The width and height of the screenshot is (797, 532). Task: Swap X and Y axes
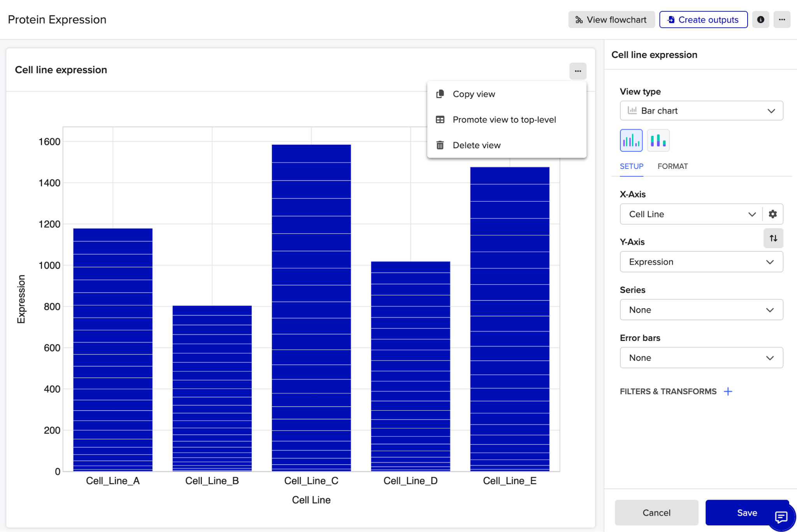773,238
